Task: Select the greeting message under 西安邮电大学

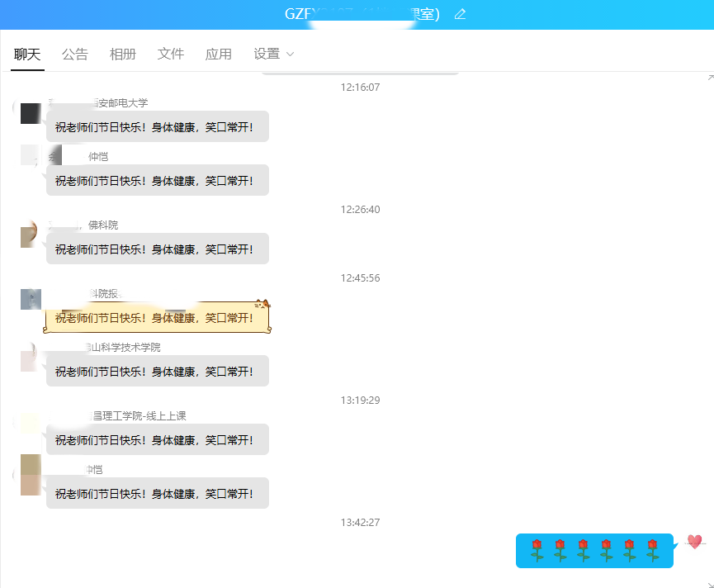Action: (x=157, y=126)
